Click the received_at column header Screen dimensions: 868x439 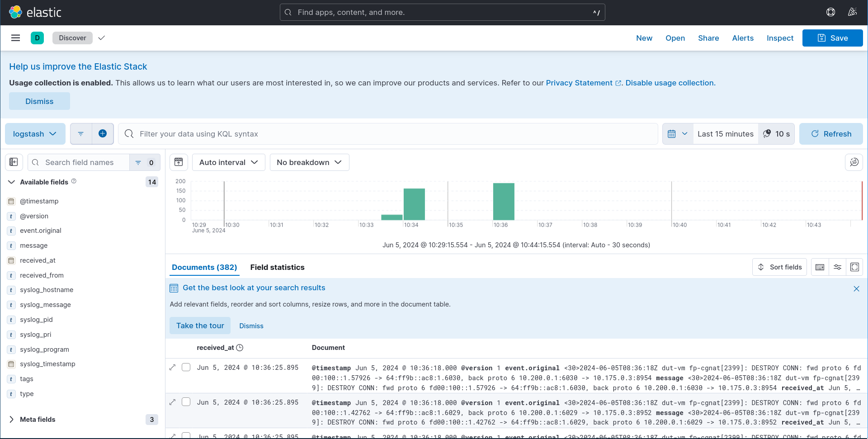coord(215,348)
